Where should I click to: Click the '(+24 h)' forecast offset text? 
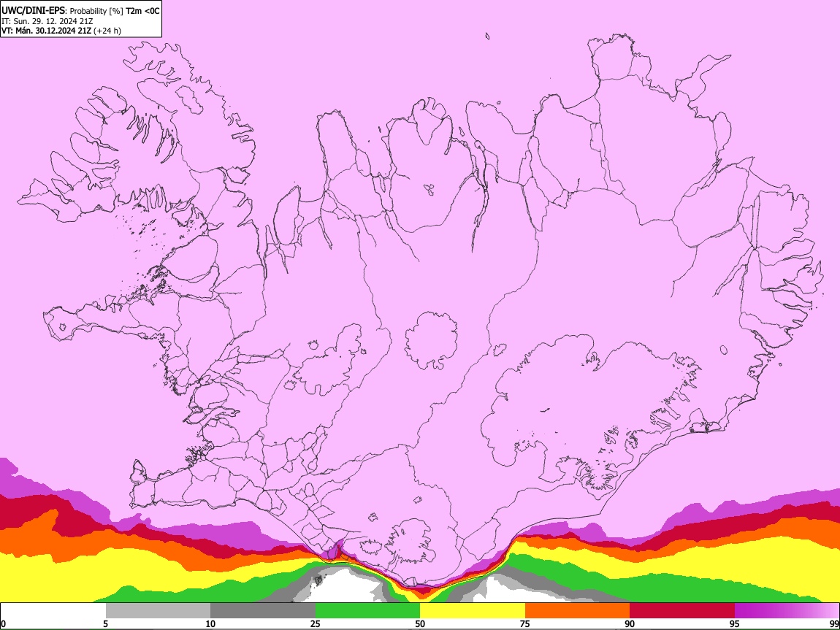[107, 31]
